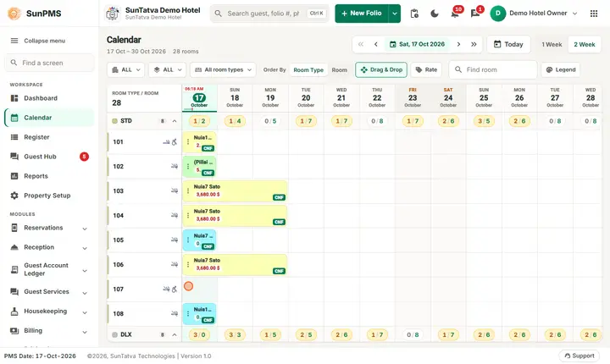Click the orange marker in room 107
610x364 pixels.
pos(188,286)
